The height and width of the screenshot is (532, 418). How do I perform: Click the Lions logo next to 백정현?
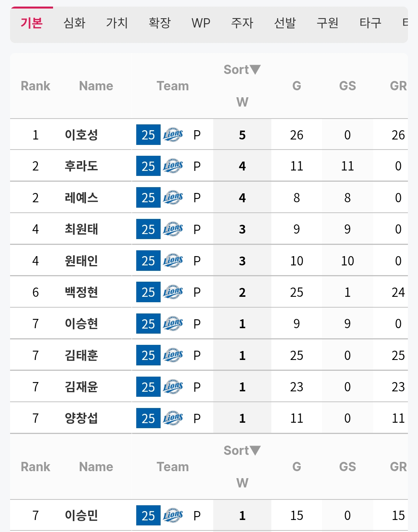(x=173, y=292)
